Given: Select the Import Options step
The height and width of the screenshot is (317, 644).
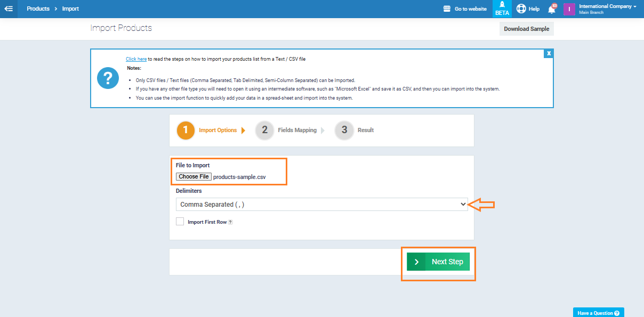Looking at the screenshot, I should coord(218,130).
